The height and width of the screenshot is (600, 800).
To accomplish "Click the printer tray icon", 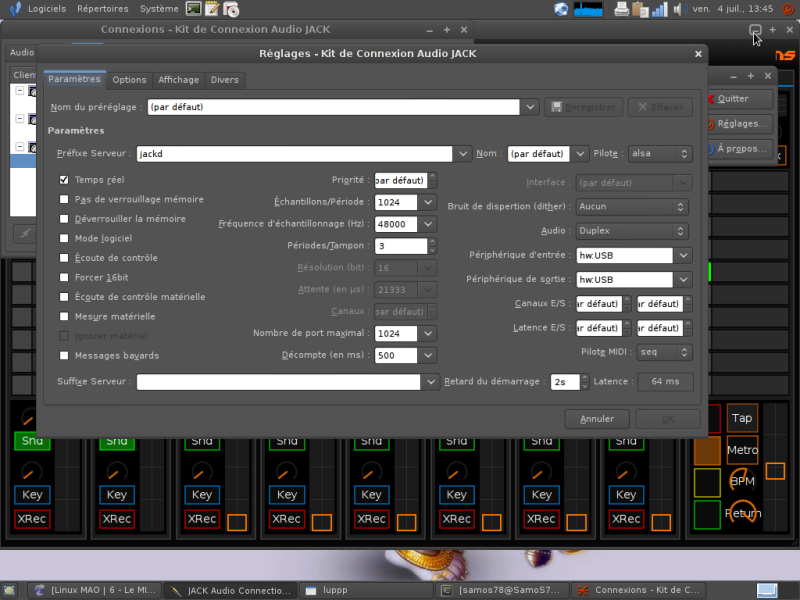I will (621, 9).
